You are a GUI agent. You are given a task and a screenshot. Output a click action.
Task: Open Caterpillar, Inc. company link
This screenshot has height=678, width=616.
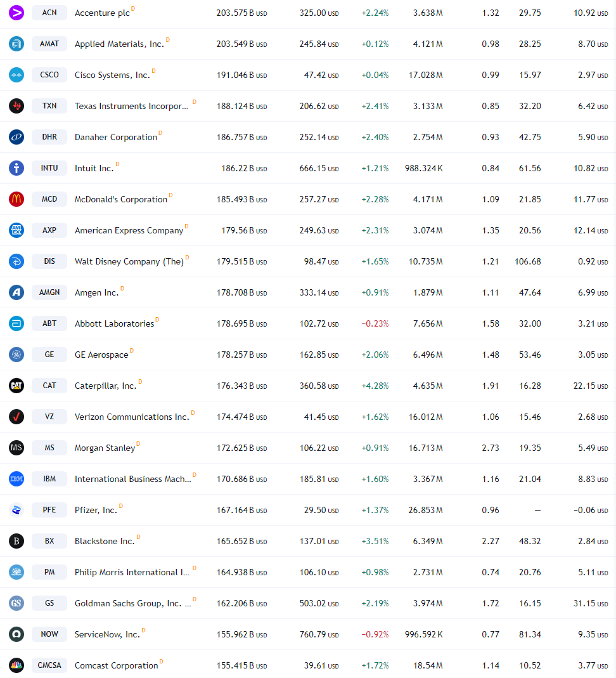(x=105, y=386)
